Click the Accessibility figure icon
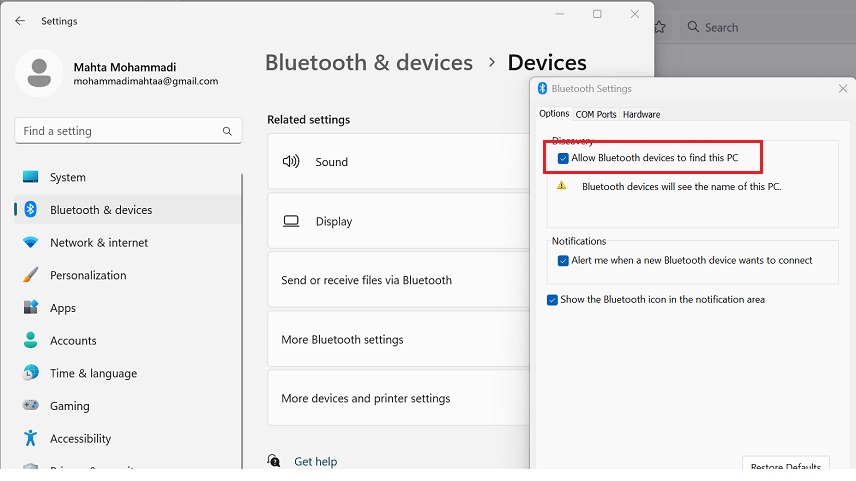856x481 pixels. pos(31,438)
